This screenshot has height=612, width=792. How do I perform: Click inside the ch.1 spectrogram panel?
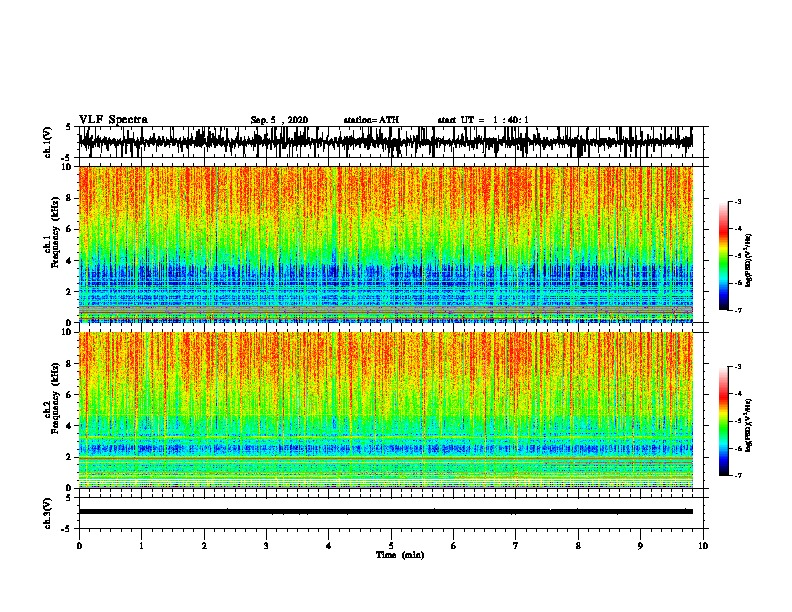pyautogui.click(x=386, y=244)
